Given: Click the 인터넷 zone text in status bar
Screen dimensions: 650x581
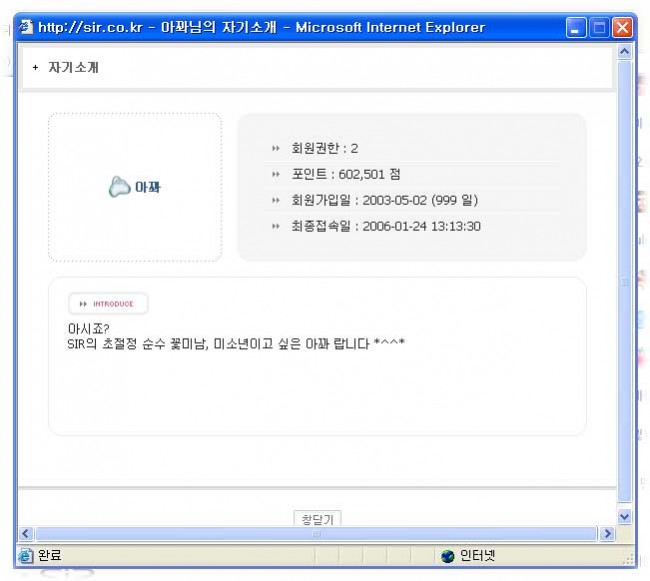Looking at the screenshot, I should click(477, 556).
